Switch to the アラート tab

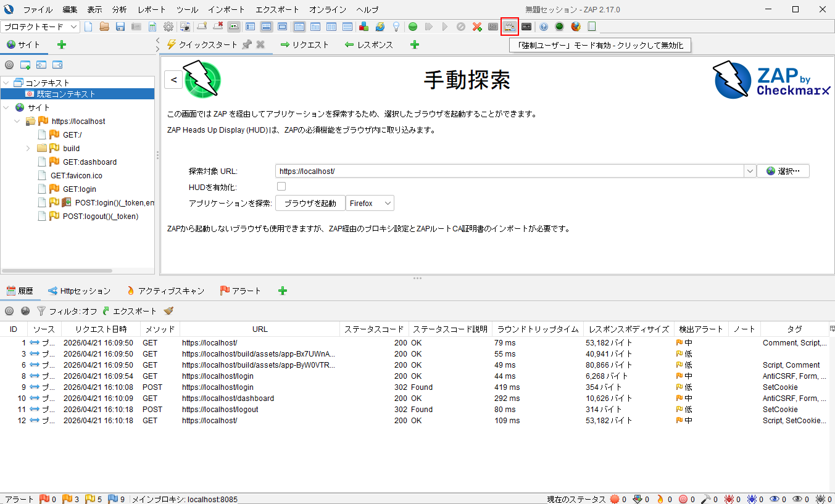[240, 291]
